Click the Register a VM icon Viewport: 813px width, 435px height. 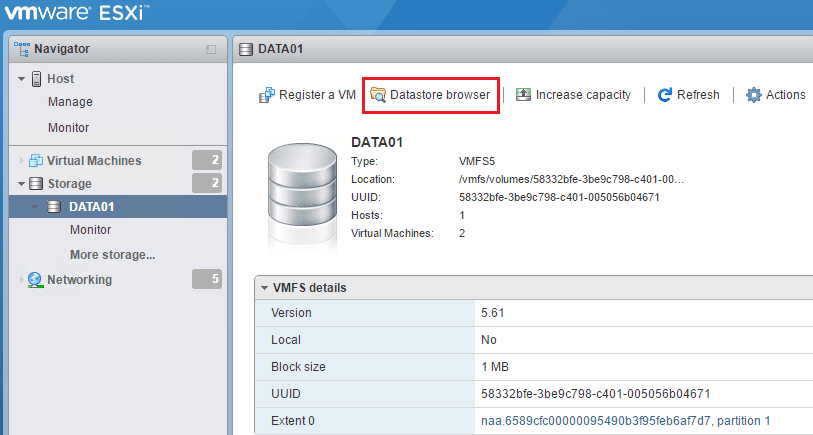click(267, 95)
